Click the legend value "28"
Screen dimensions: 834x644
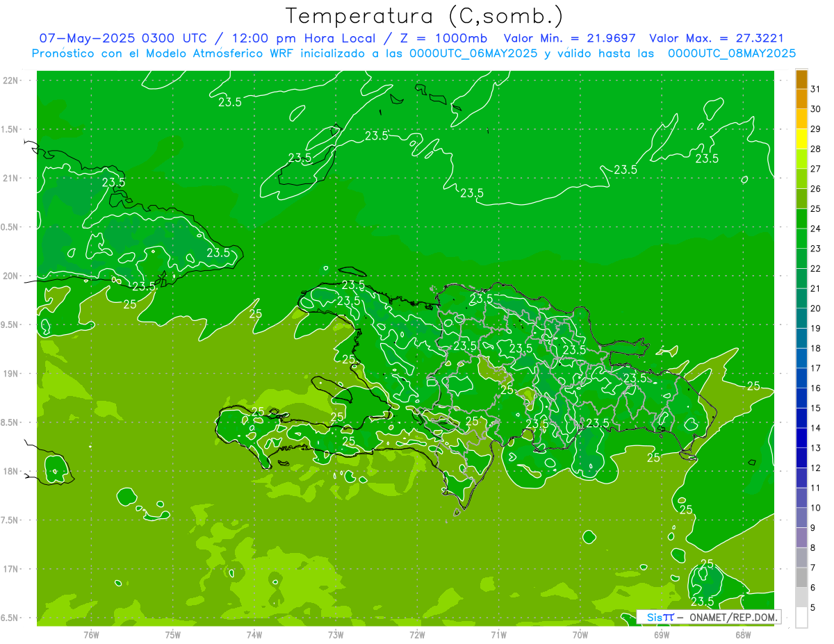pos(816,149)
